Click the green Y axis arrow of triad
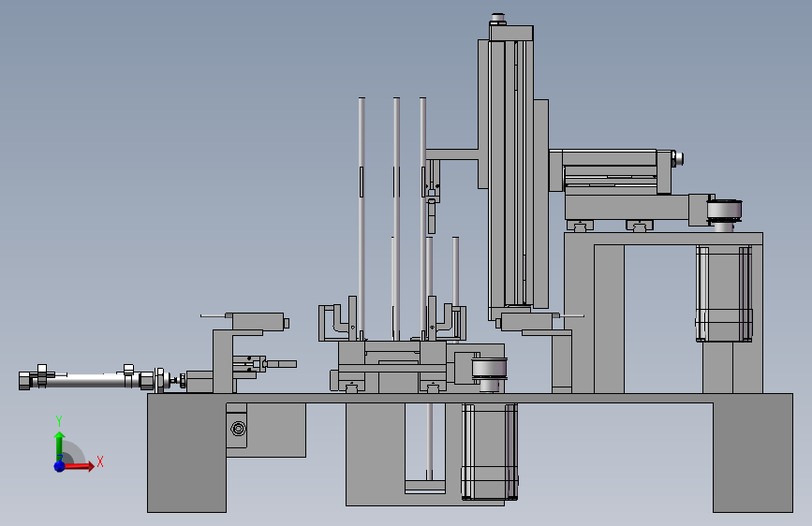Screen dimensions: 812x526 (59, 445)
